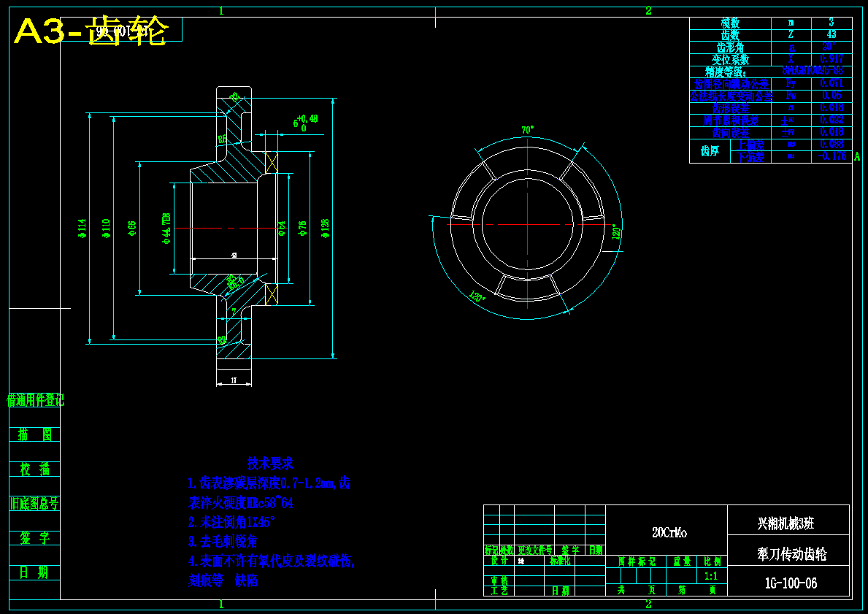This screenshot has height=614, width=868.
Task: Select the coefficient value '0.917'
Action: point(831,58)
